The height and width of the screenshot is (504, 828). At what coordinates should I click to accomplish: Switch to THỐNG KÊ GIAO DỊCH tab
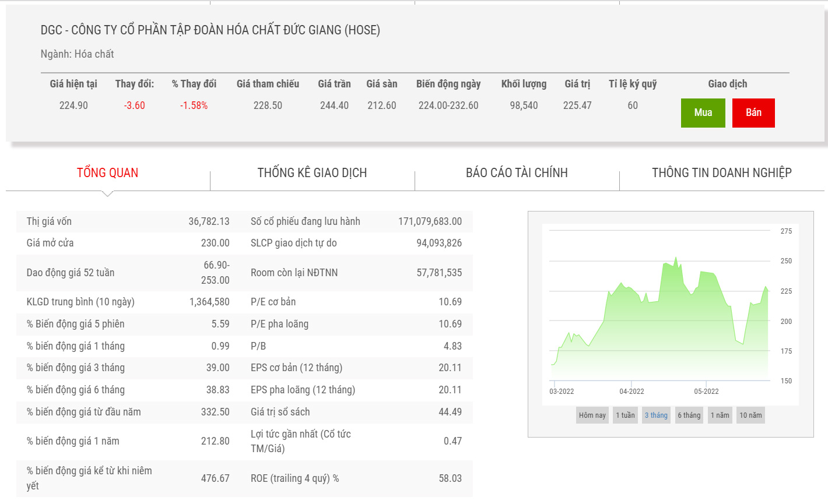click(x=312, y=172)
